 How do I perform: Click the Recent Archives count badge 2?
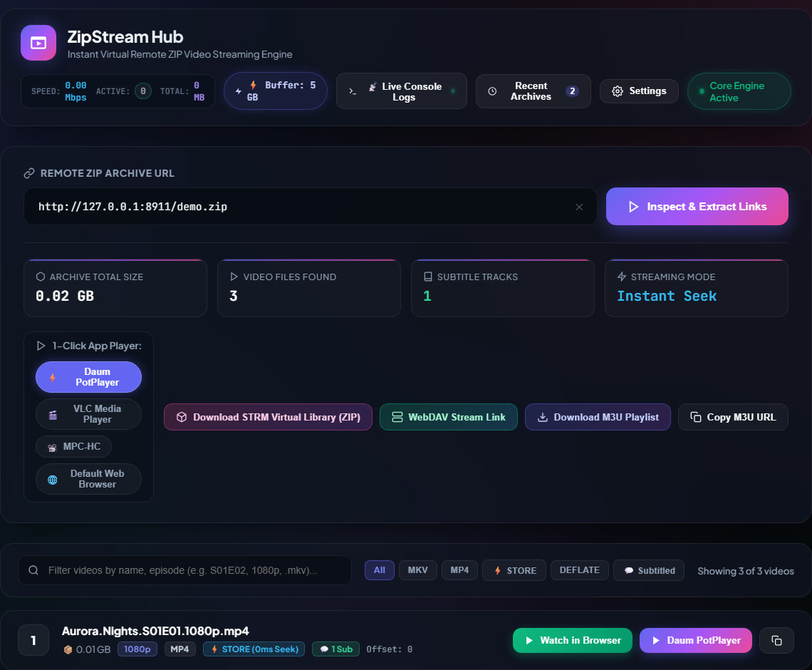[572, 91]
